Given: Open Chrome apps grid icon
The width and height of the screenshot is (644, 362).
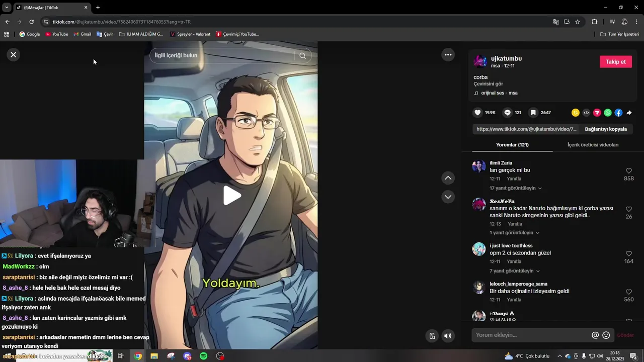Looking at the screenshot, I should 7,34.
